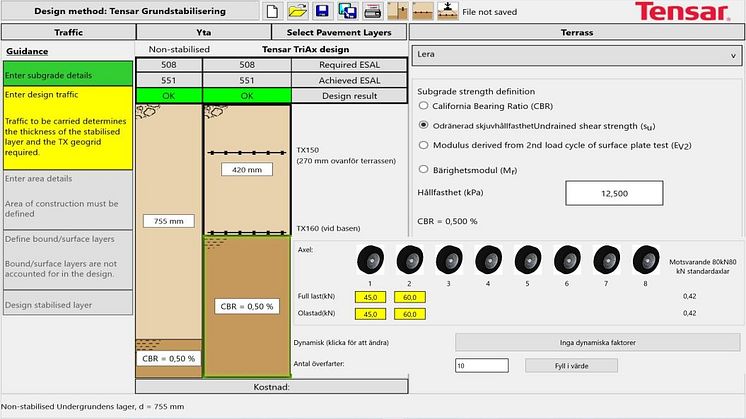
Task: Select Bärighetsmodul (Mr) option
Action: point(423,169)
